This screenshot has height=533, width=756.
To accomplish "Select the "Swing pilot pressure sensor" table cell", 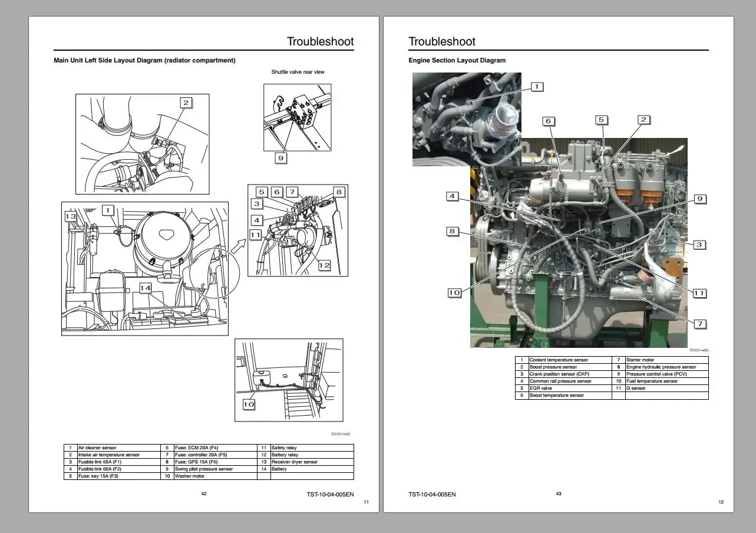I will tap(203, 469).
